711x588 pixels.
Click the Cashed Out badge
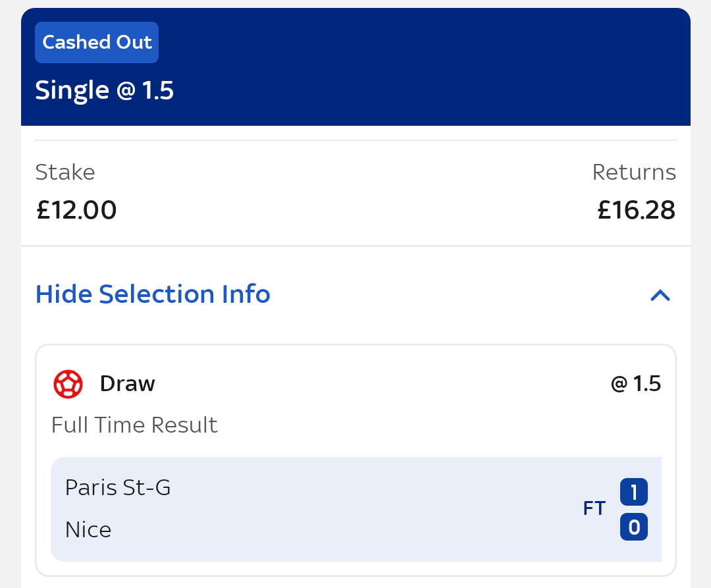(x=97, y=42)
